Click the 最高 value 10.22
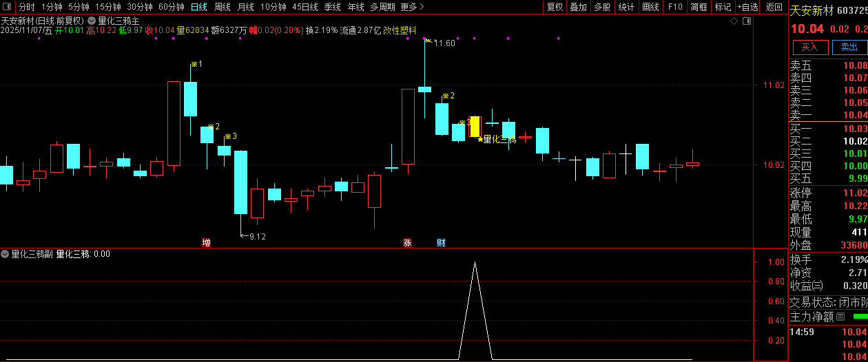868x362 pixels. 855,206
